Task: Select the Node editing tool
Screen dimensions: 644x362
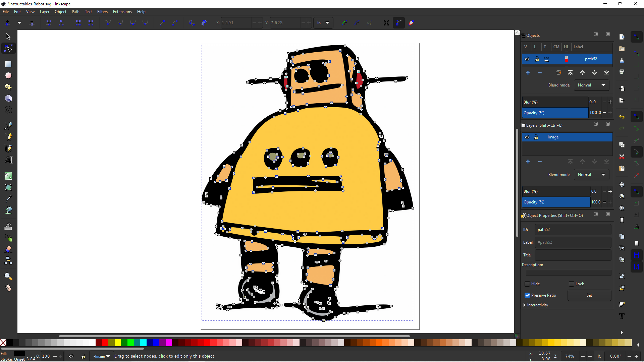Action: (x=8, y=48)
